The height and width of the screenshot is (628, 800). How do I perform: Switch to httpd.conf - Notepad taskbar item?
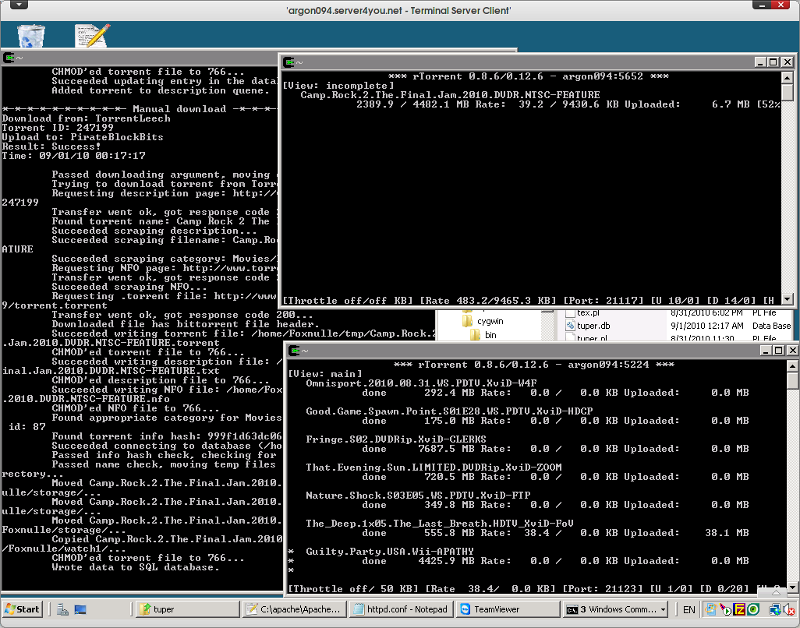click(x=401, y=609)
